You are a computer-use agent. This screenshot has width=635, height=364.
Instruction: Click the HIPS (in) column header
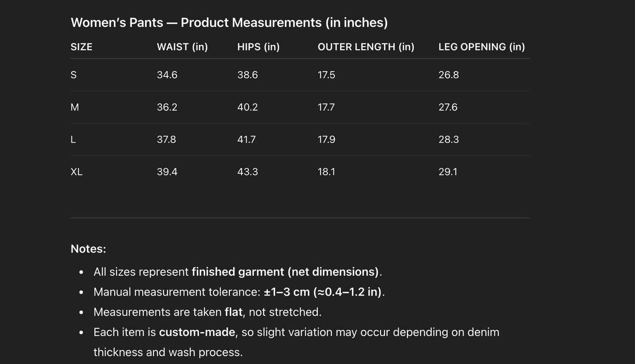pos(258,47)
